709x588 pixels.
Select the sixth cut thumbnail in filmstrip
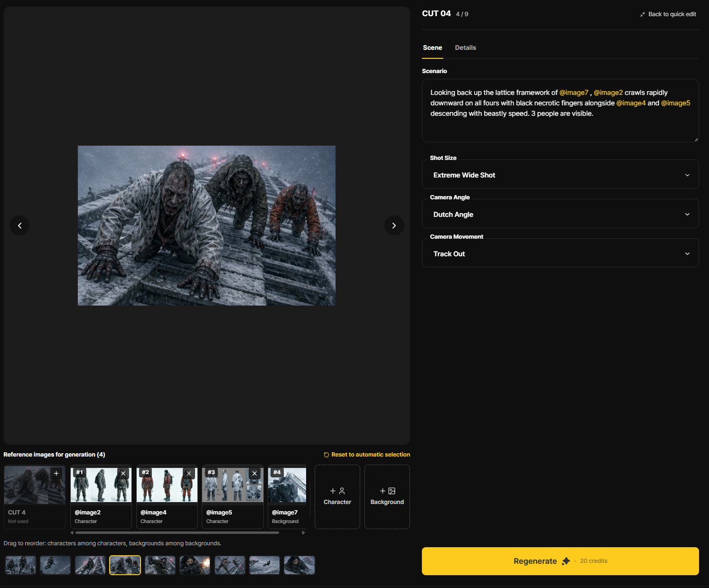tap(195, 565)
